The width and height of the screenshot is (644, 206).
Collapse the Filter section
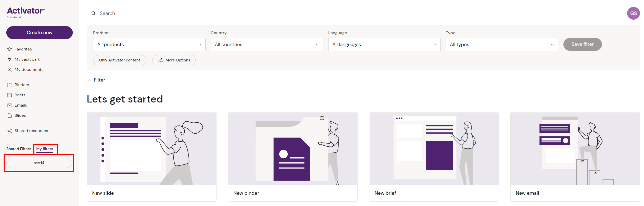tap(96, 80)
